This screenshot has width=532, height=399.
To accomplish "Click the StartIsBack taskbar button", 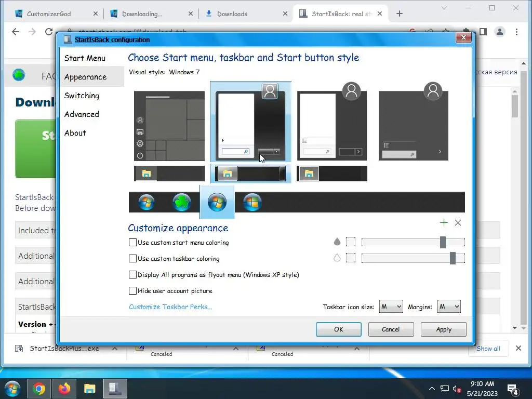I will click(115, 389).
